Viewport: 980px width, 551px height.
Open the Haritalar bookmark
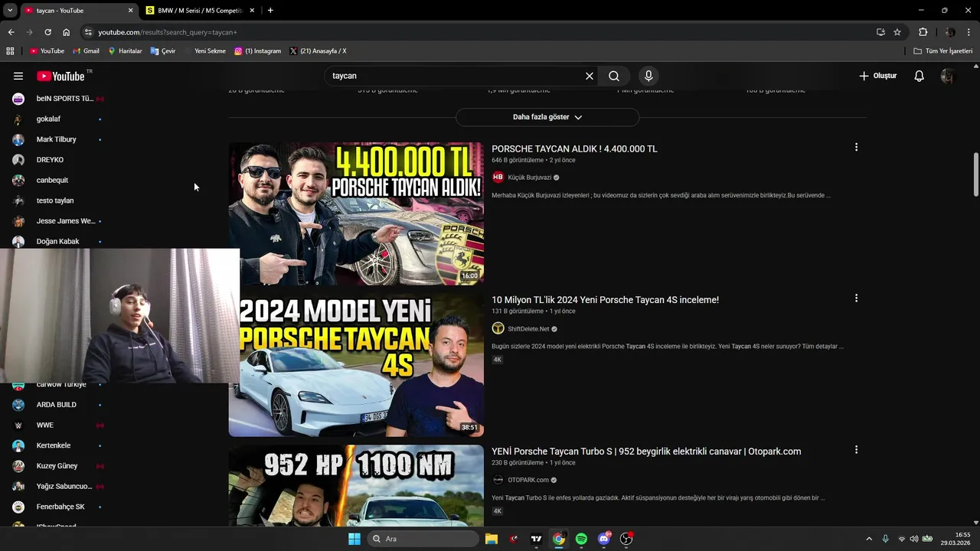pyautogui.click(x=125, y=51)
